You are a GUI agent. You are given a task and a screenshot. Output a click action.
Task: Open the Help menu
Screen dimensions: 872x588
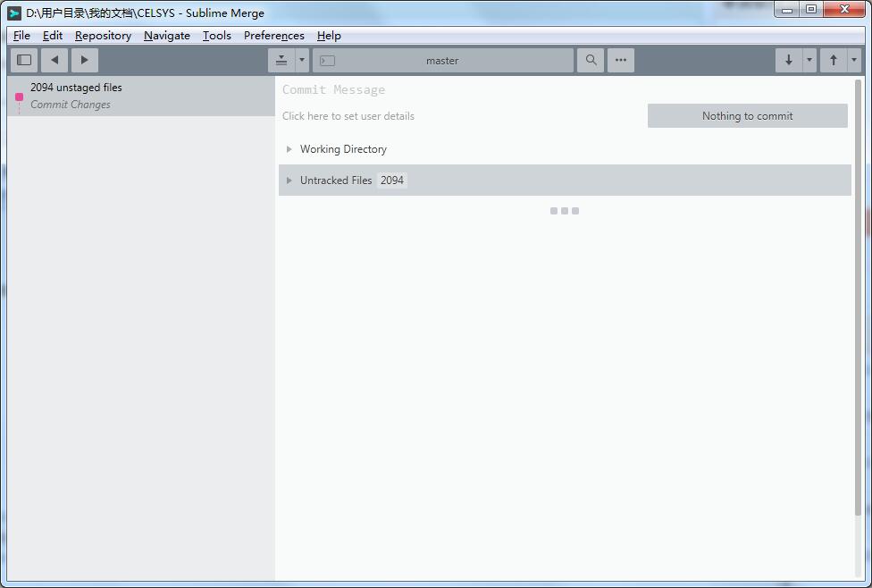point(329,36)
